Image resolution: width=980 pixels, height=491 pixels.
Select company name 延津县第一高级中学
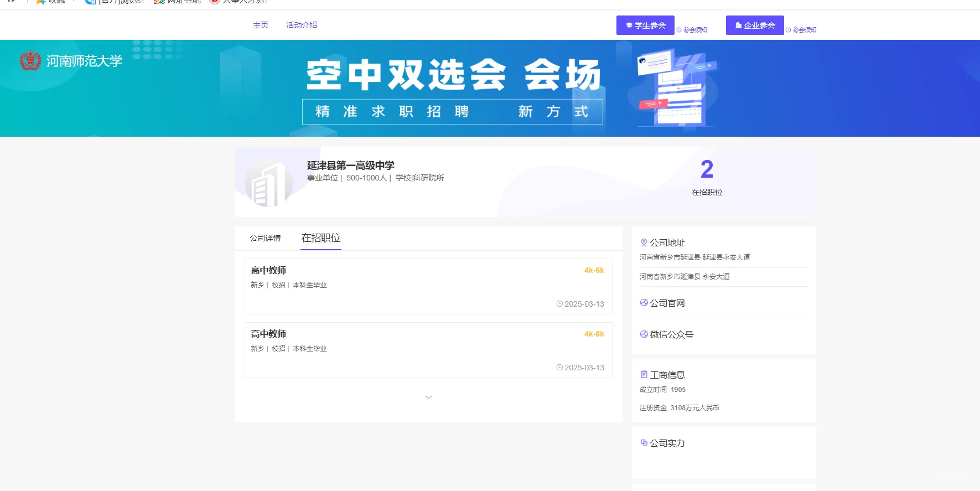[351, 166]
